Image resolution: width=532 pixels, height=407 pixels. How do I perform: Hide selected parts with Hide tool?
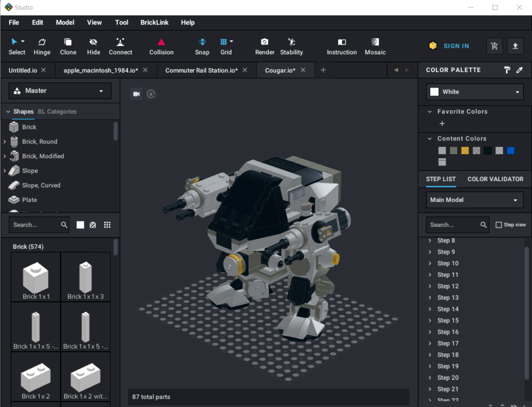(93, 46)
